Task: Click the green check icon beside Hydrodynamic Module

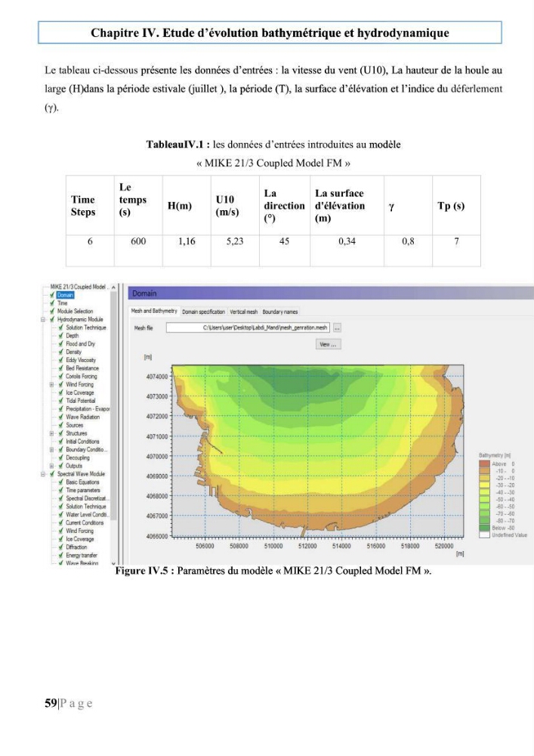Action: [52, 320]
